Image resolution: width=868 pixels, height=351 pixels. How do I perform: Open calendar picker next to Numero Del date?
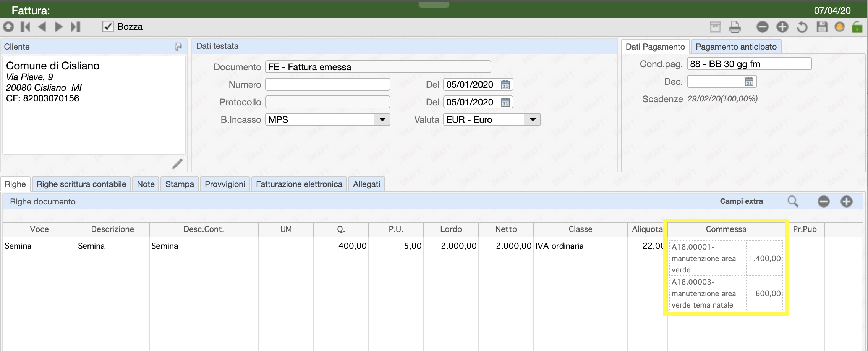point(505,84)
